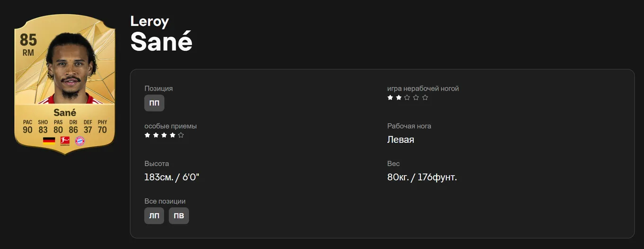Click the Bundesliga league logo on card
The height and width of the screenshot is (249, 644).
[65, 140]
